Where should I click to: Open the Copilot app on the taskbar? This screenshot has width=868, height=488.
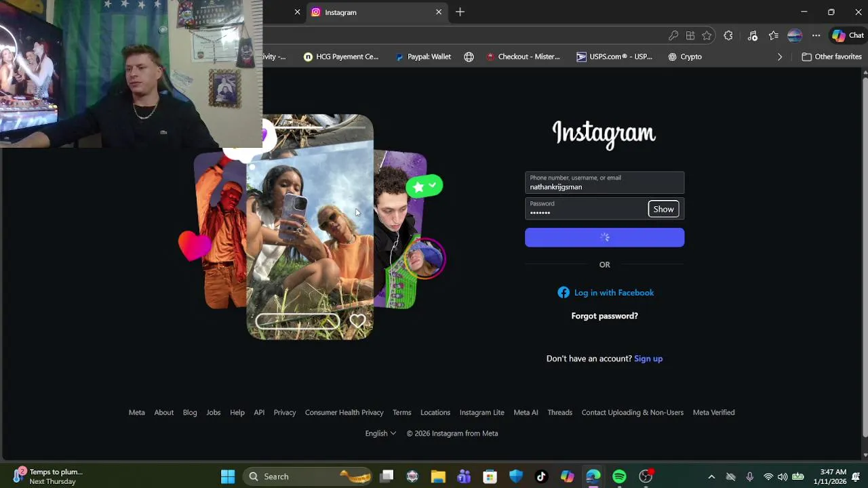(x=568, y=476)
